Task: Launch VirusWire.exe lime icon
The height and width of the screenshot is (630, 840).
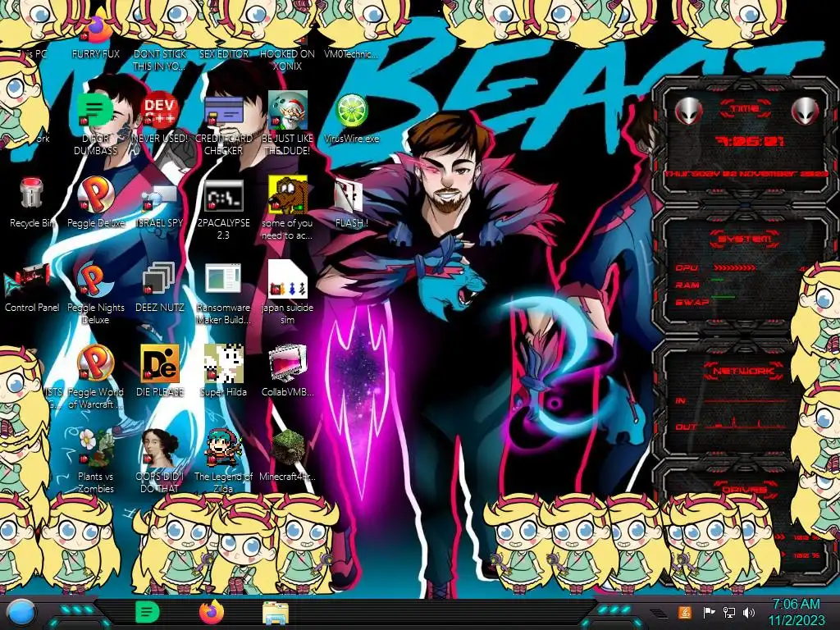Action: click(351, 111)
